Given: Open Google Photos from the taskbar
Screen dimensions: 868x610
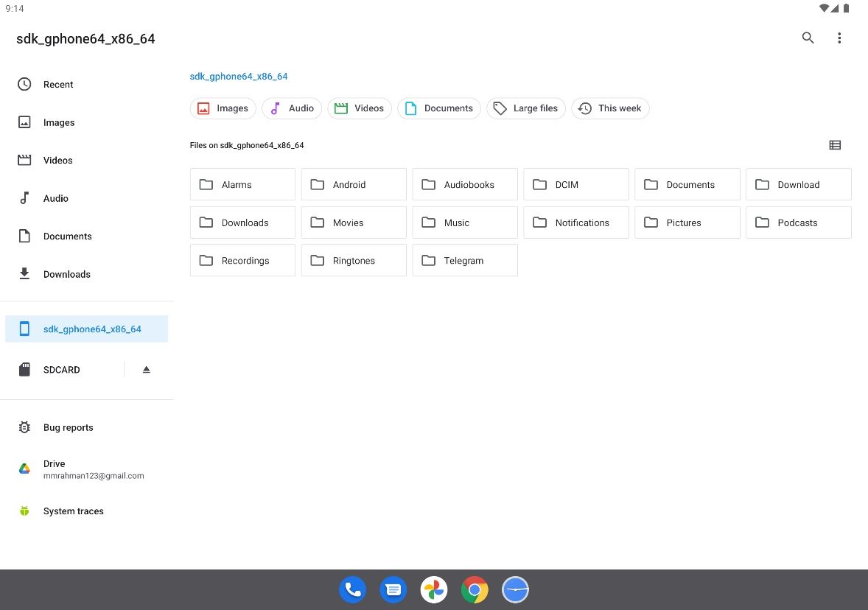Looking at the screenshot, I should 433,589.
